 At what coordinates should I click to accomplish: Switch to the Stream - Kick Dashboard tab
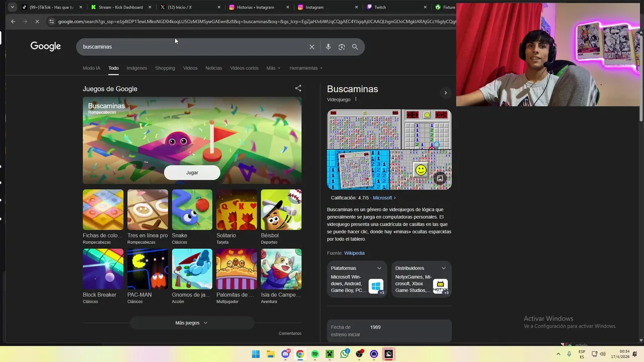[x=120, y=7]
